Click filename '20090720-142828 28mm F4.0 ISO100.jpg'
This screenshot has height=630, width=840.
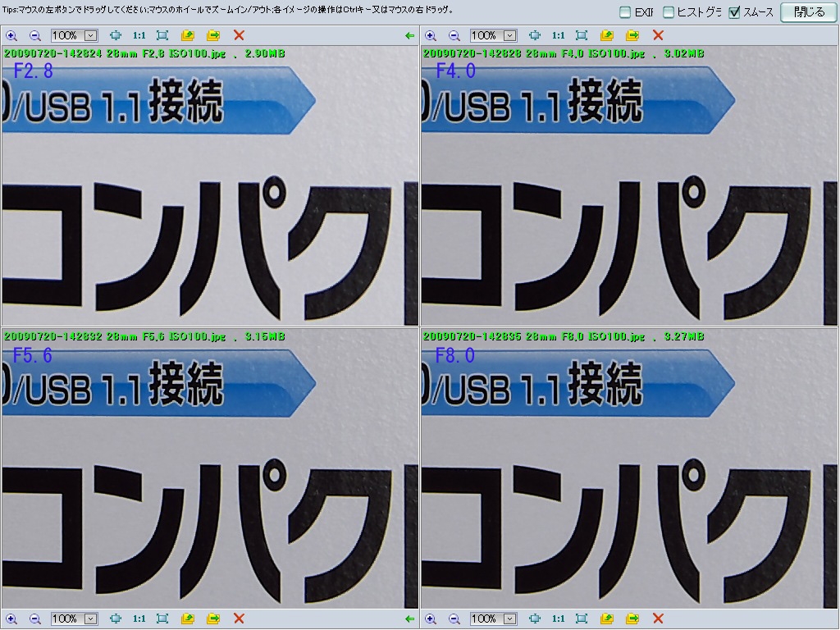(x=533, y=53)
